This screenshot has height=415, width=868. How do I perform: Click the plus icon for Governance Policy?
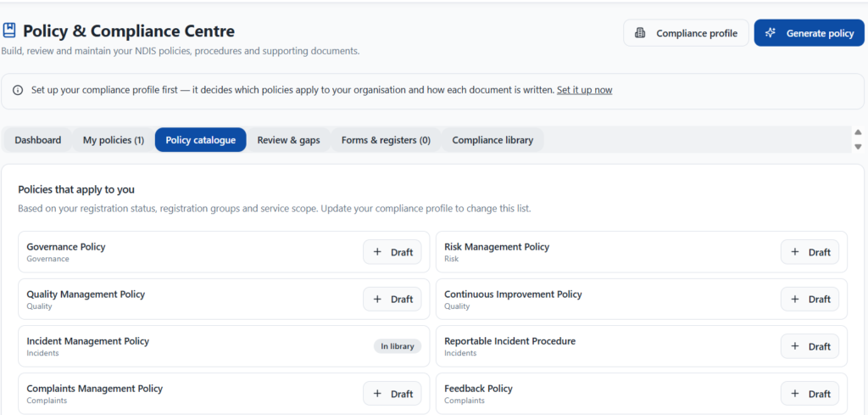[x=377, y=252]
